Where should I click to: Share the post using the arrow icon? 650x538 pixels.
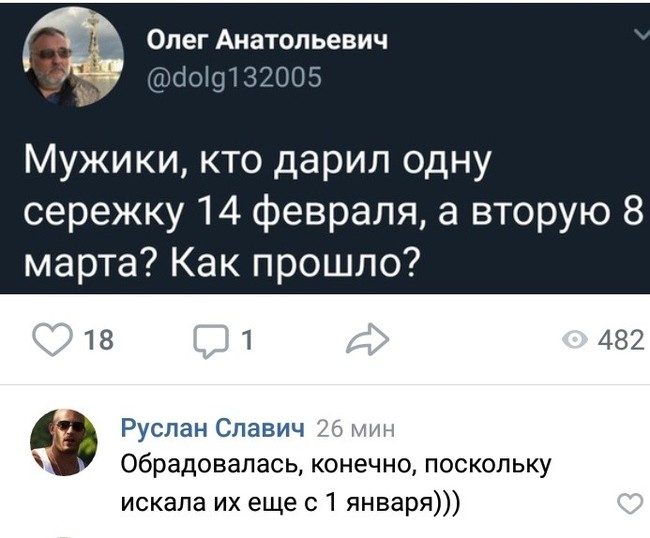[367, 340]
